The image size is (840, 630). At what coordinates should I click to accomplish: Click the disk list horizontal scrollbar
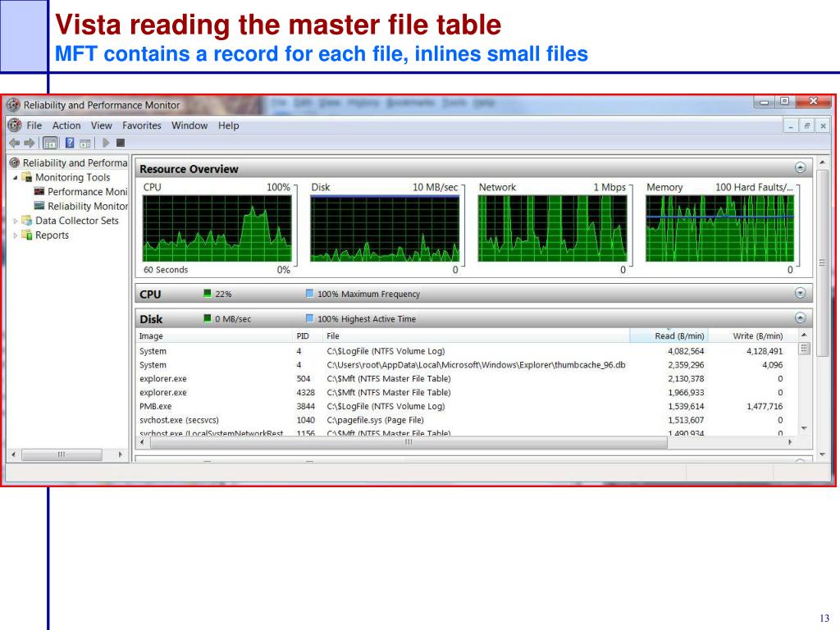click(409, 442)
